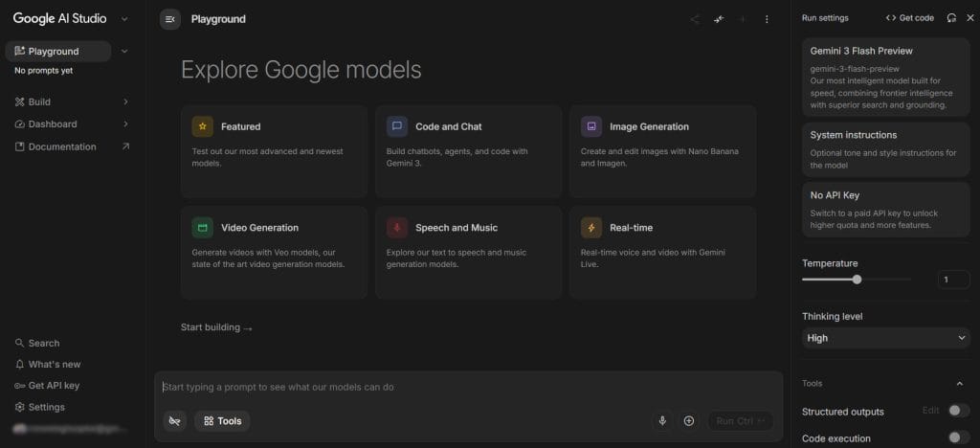Viewport: 980px width, 448px height.
Task: Click the add media plus circle icon
Action: [x=689, y=421]
